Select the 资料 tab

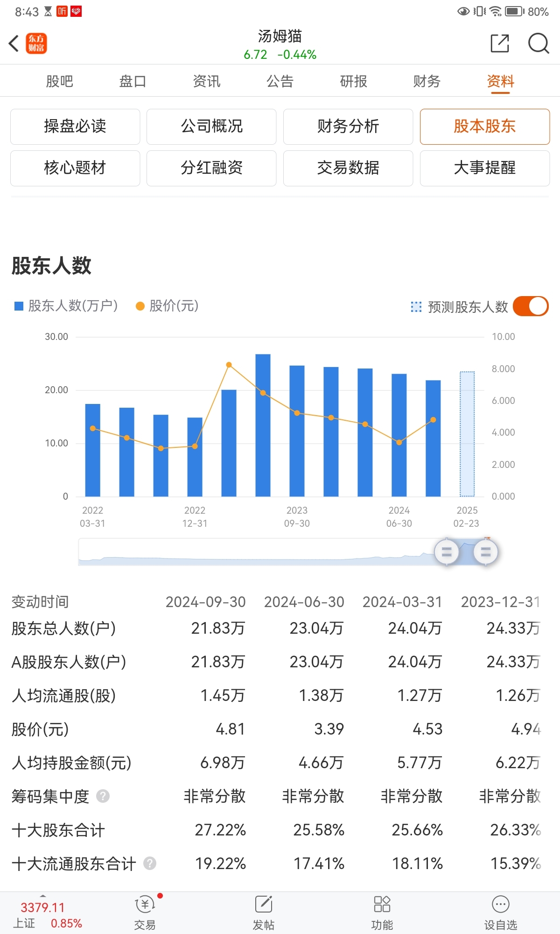pyautogui.click(x=500, y=81)
